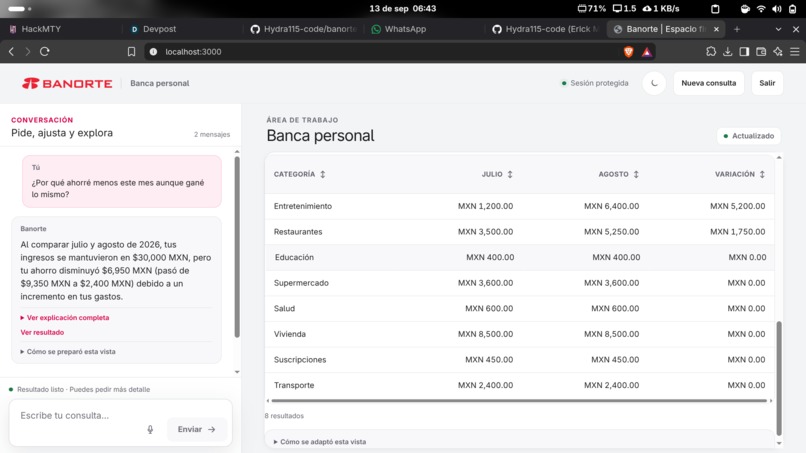Close the Banorte browser tab

click(x=716, y=29)
